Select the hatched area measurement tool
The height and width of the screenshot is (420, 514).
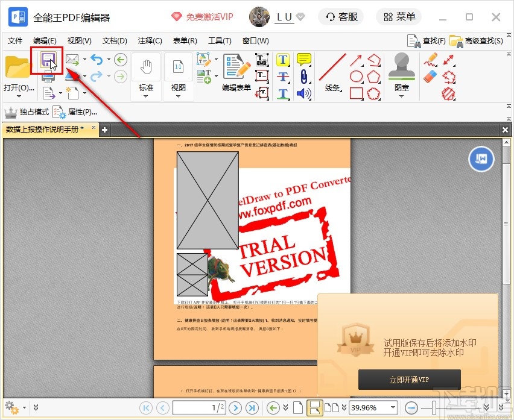pyautogui.click(x=448, y=94)
